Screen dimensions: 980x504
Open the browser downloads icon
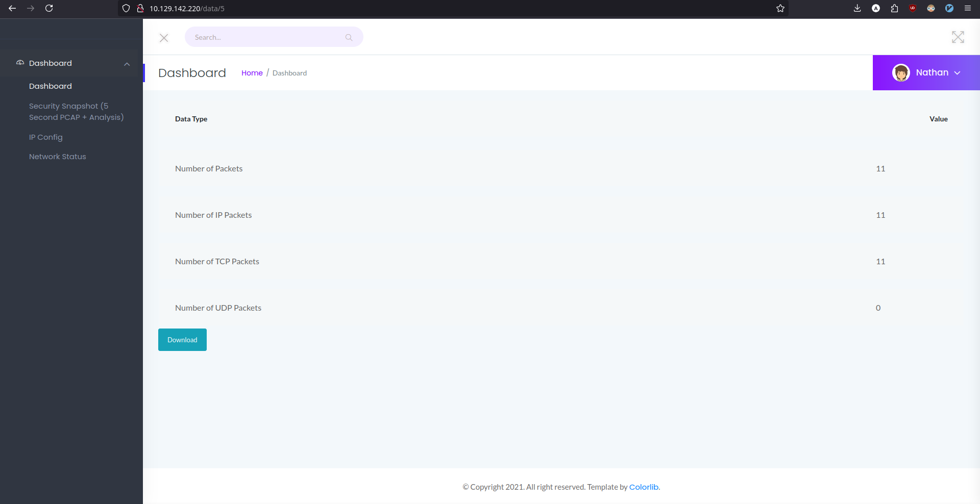pyautogui.click(x=857, y=8)
